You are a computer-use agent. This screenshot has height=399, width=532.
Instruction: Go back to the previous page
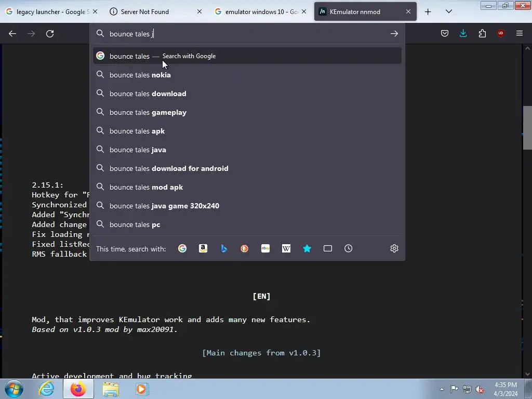click(12, 34)
